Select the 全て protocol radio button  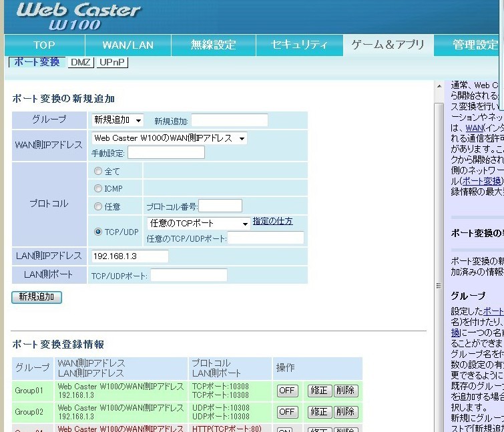pyautogui.click(x=97, y=171)
